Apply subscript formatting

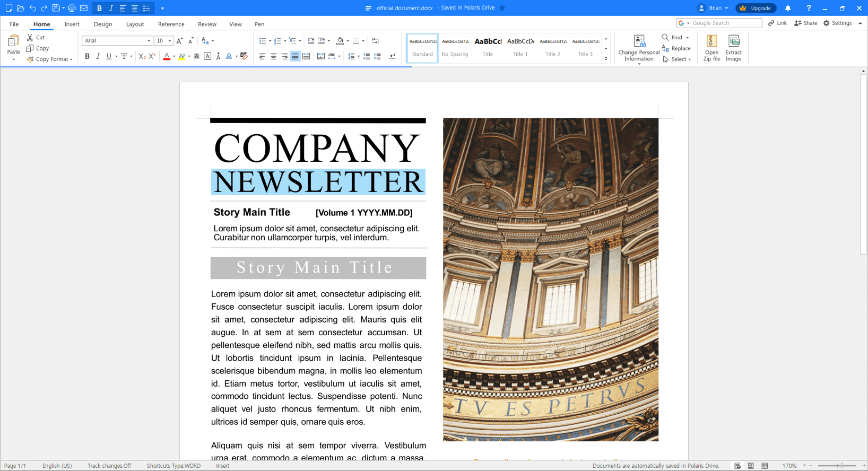(x=142, y=56)
